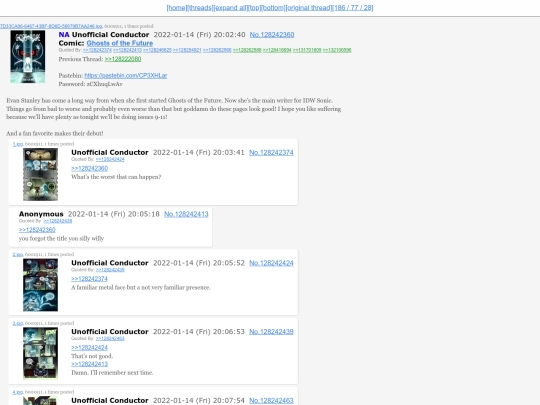The image size is (540, 405).
Task: Follow >>128242360 reply link in Anonymous post
Action: pos(37,230)
